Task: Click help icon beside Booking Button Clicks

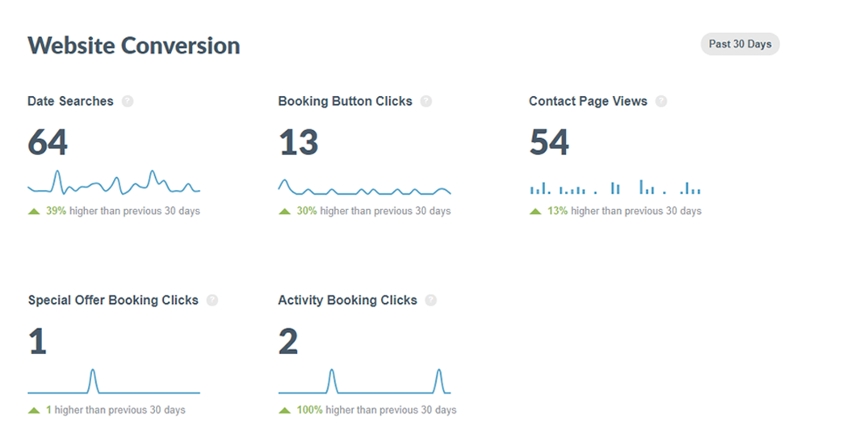Action: tap(426, 102)
